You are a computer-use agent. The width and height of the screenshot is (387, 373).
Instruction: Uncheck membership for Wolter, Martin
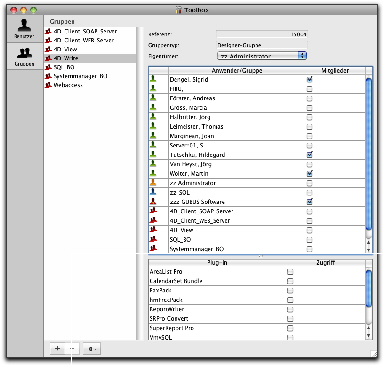(309, 173)
